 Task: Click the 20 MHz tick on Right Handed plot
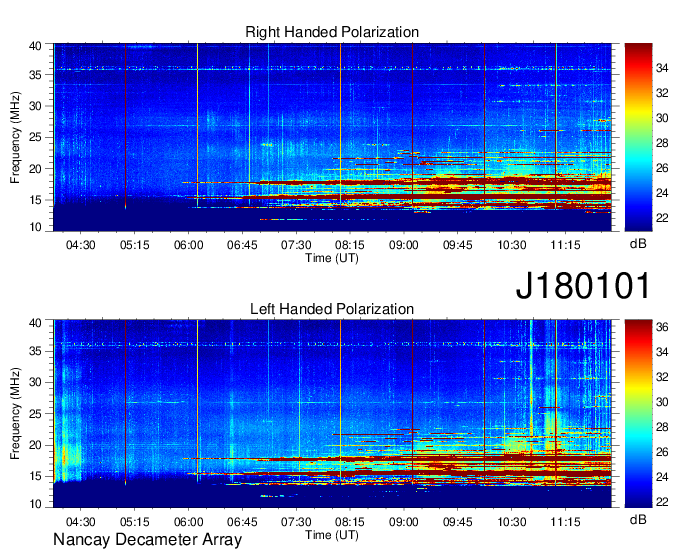tap(36, 169)
